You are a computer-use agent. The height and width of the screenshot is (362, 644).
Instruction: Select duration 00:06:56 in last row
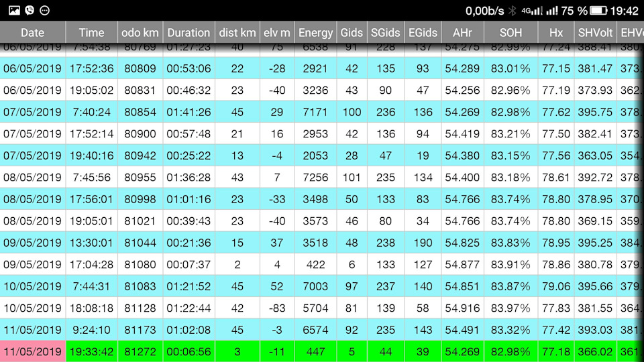pos(189,352)
